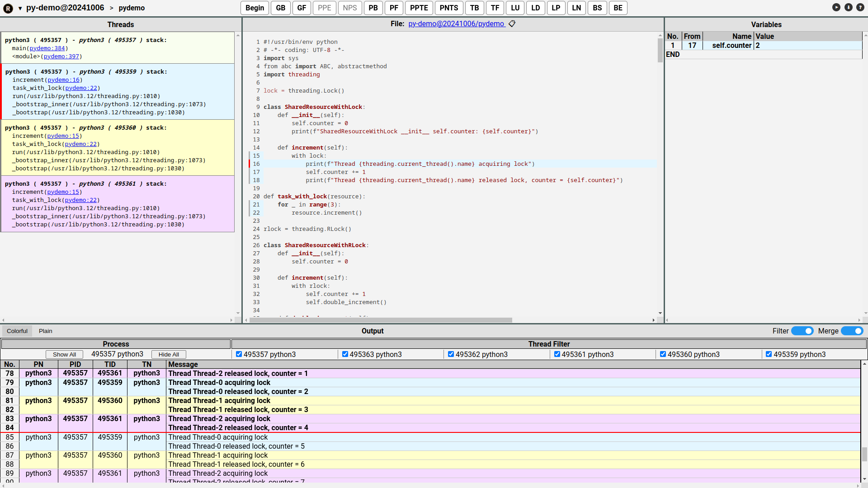This screenshot has height=488, width=868.
Task: Uncheck 495362 python3 thread filter
Action: click(x=451, y=354)
